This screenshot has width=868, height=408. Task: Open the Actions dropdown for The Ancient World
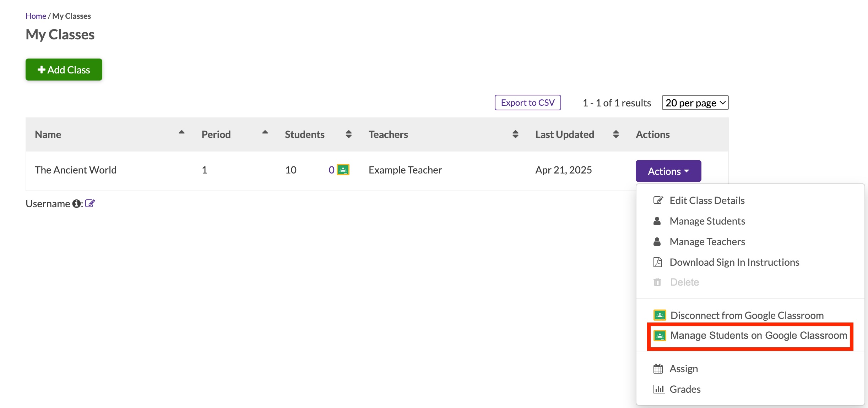click(x=668, y=171)
